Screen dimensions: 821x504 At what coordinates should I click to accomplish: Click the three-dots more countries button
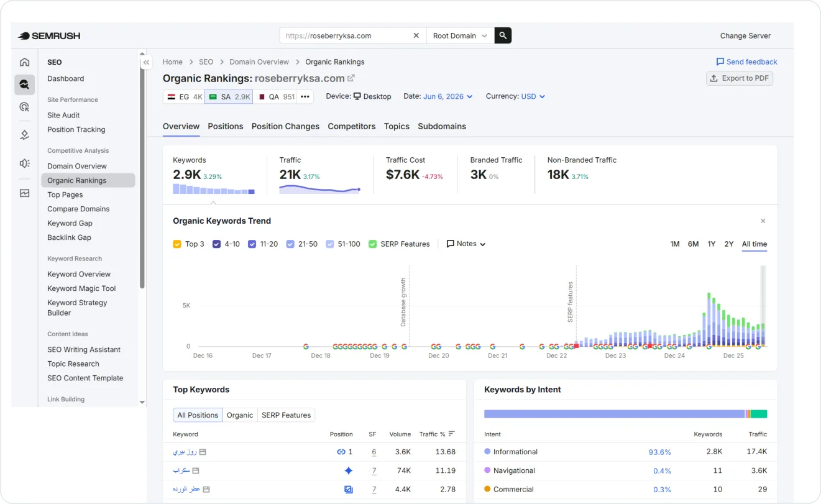coord(305,97)
